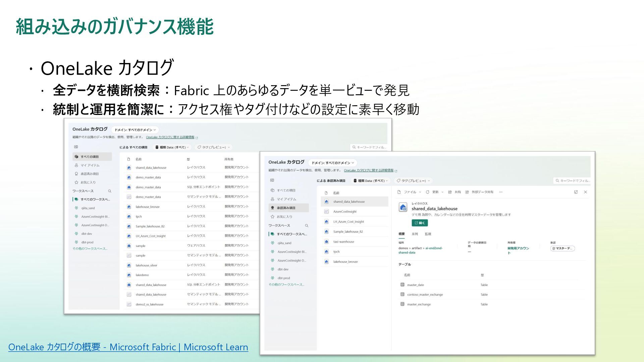Click the file icon in ファイル toolbar menu
Screen dimensions: 644x362
pos(399,192)
